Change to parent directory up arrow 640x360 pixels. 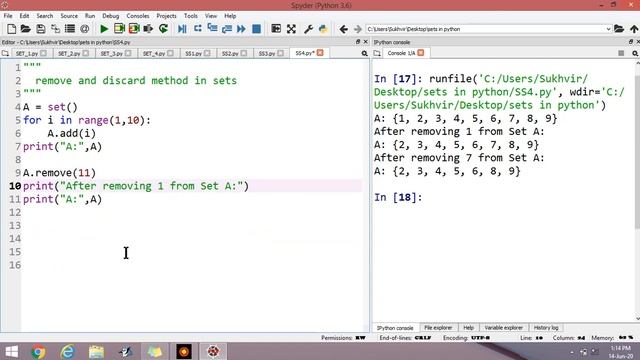point(633,29)
